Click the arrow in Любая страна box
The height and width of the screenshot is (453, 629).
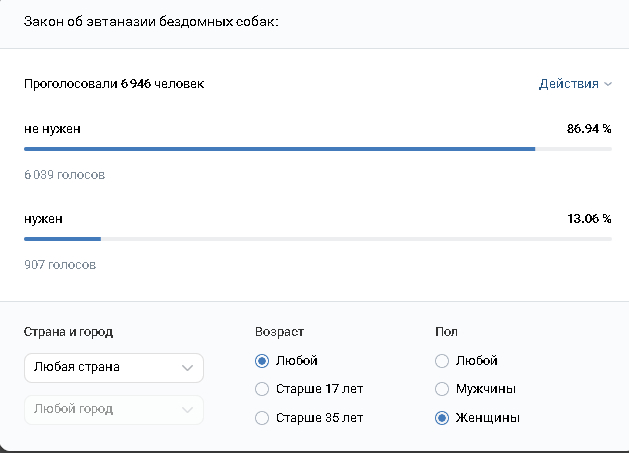click(188, 368)
